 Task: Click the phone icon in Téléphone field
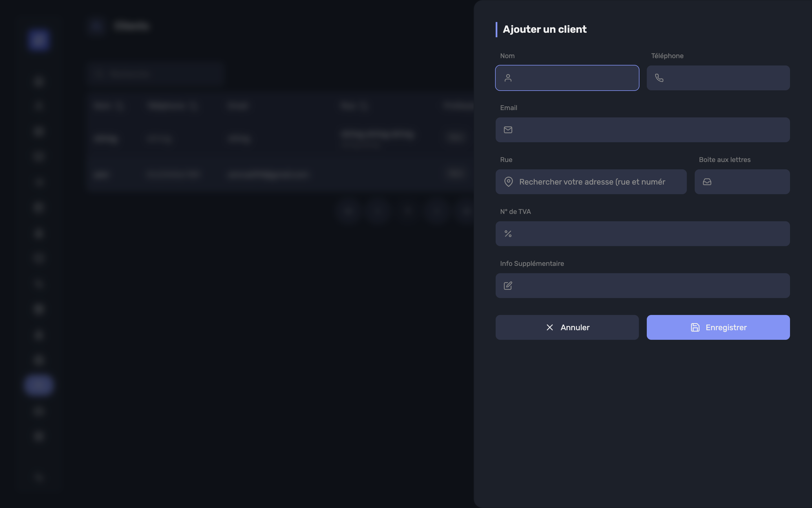pos(659,78)
